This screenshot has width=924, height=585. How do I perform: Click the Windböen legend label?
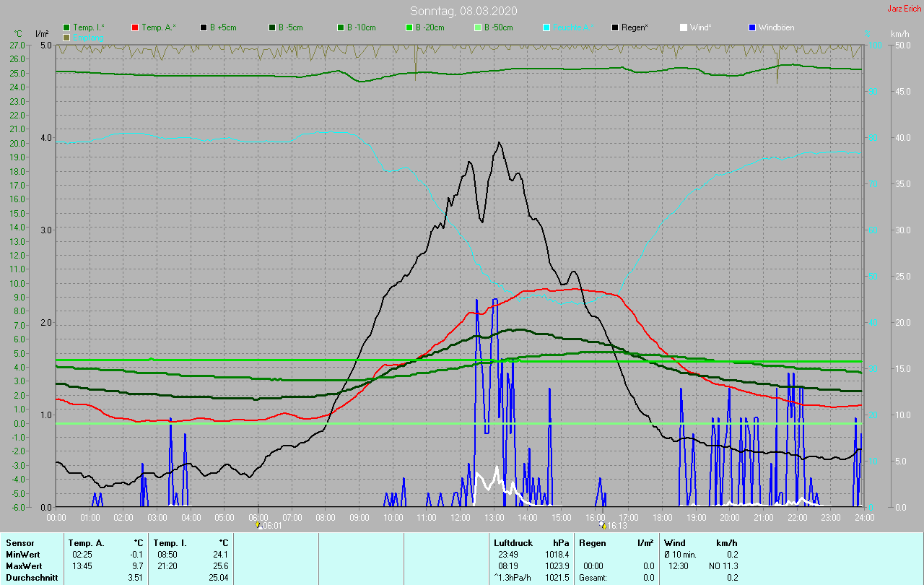point(778,27)
